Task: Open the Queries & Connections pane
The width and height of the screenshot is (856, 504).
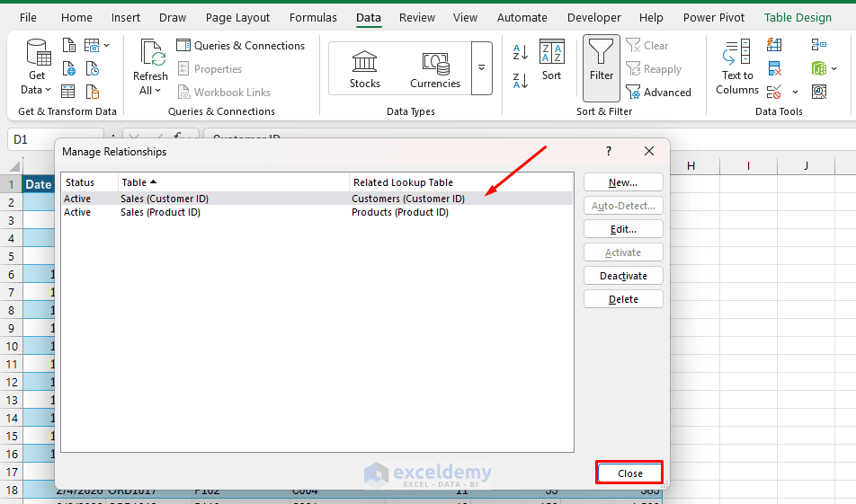Action: pyautogui.click(x=240, y=46)
